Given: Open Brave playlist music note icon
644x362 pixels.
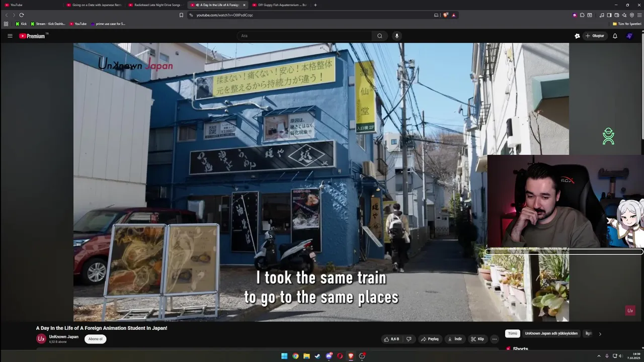Looking at the screenshot, I should click(x=602, y=15).
